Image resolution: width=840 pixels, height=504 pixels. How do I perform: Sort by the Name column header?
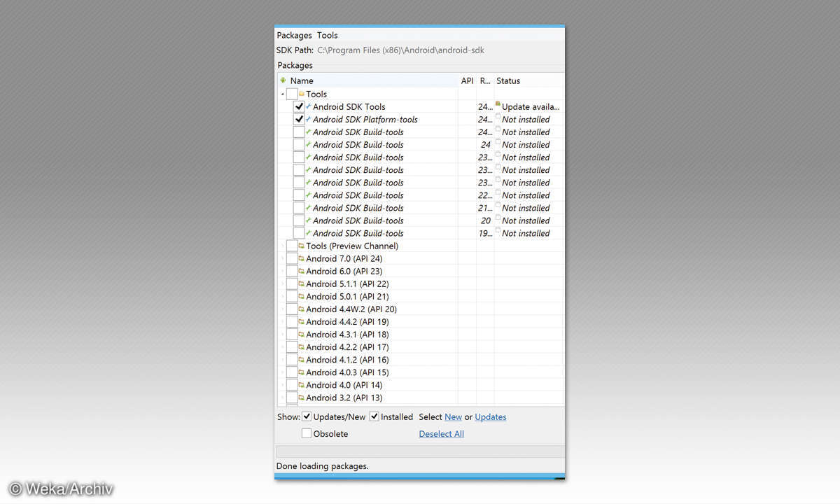[x=368, y=80]
